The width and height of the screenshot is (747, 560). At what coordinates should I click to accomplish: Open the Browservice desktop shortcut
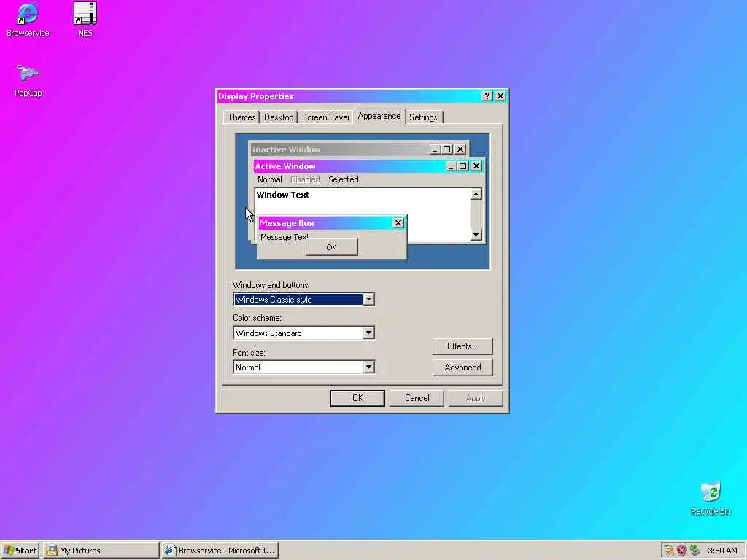[x=28, y=19]
